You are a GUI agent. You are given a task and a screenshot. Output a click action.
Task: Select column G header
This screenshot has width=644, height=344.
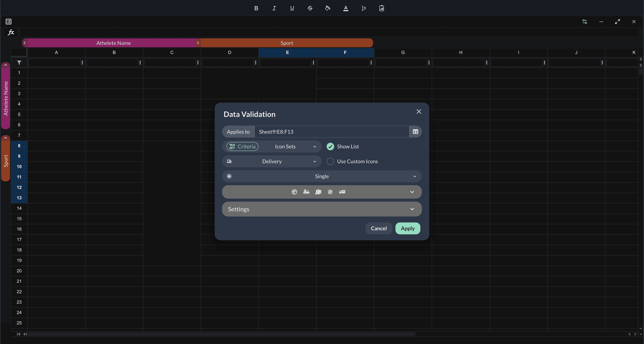click(403, 52)
